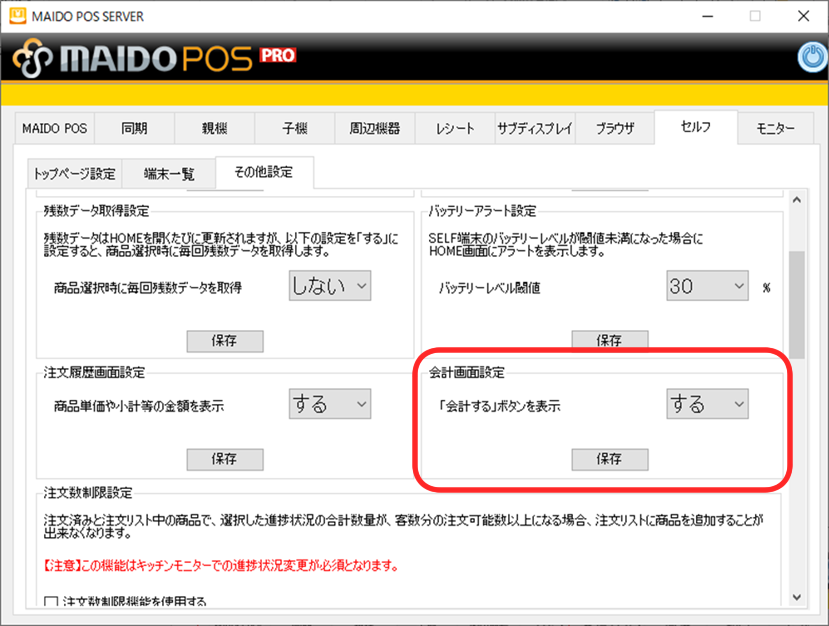Switch to the サブディスプレイ tab
This screenshot has width=829, height=626.
pyautogui.click(x=535, y=128)
